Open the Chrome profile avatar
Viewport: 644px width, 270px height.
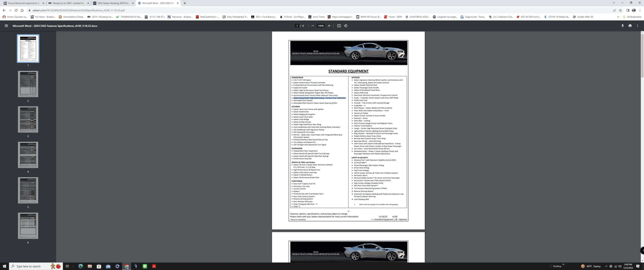(634, 10)
